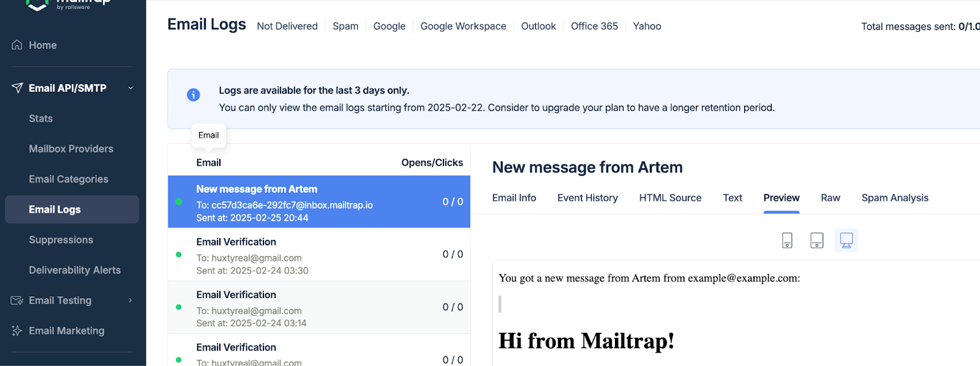Viewport: 980px width, 366px height.
Task: Select the desktop monitor preview icon
Action: [846, 241]
